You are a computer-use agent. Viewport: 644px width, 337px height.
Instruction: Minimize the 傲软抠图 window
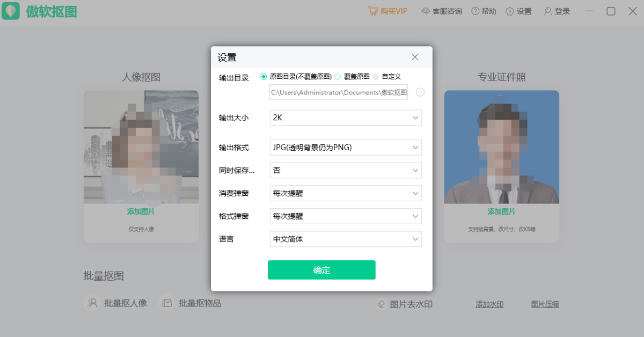click(x=590, y=11)
